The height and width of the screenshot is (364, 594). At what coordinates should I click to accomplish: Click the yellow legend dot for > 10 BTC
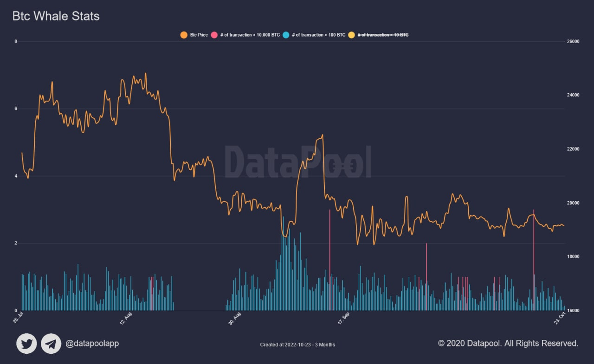tap(352, 35)
